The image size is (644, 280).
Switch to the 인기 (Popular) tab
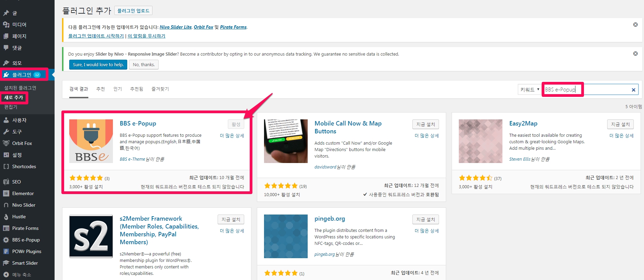tap(117, 89)
